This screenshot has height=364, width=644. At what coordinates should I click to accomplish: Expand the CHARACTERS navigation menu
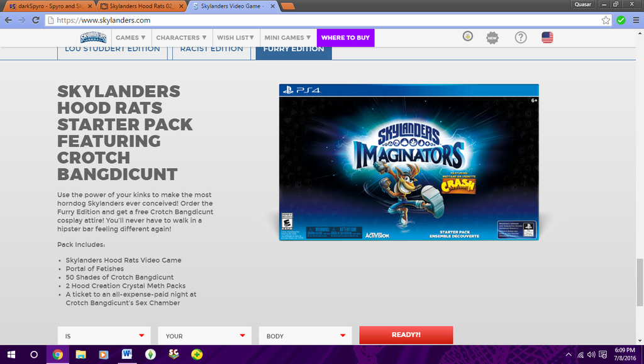pyautogui.click(x=180, y=38)
